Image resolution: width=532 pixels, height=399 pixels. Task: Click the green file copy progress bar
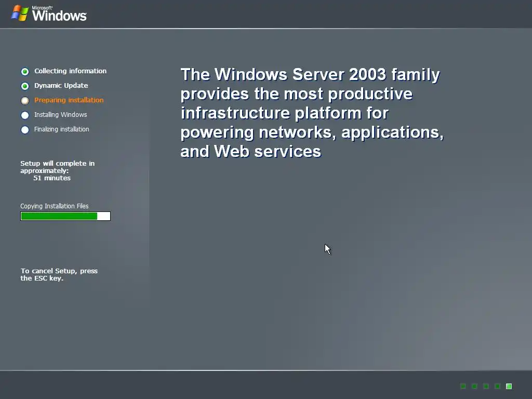(x=65, y=216)
